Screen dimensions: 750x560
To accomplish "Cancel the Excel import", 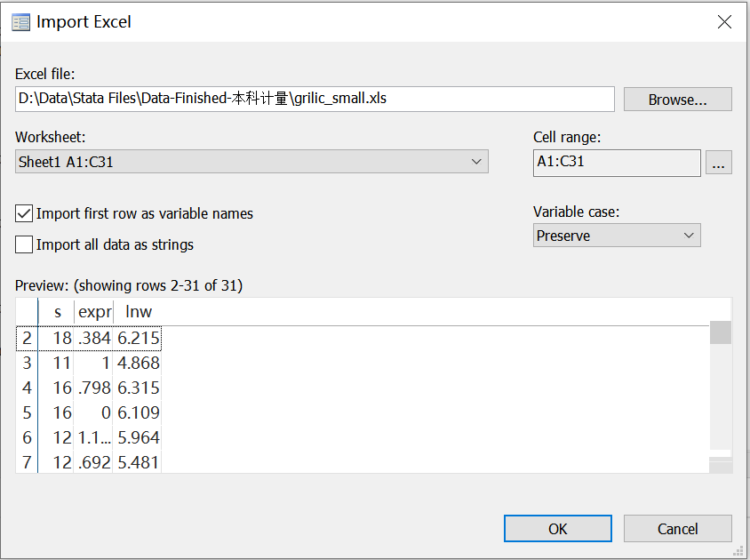I will 677,528.
